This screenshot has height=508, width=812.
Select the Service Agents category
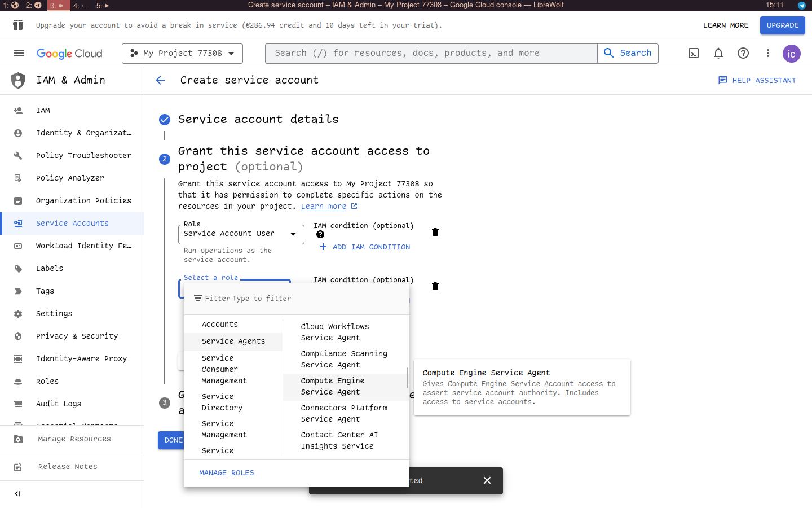233,341
